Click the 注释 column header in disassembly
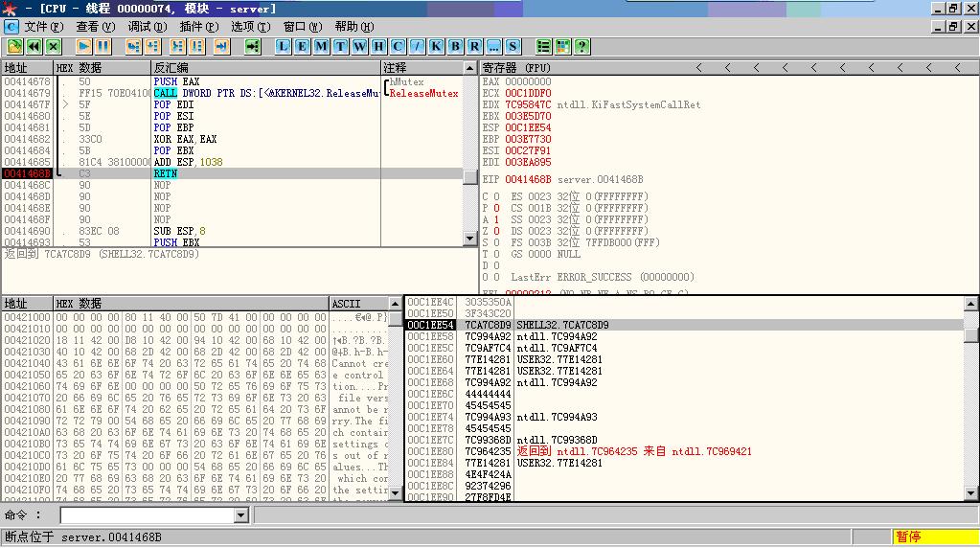Viewport: 980px width, 548px height. point(422,67)
